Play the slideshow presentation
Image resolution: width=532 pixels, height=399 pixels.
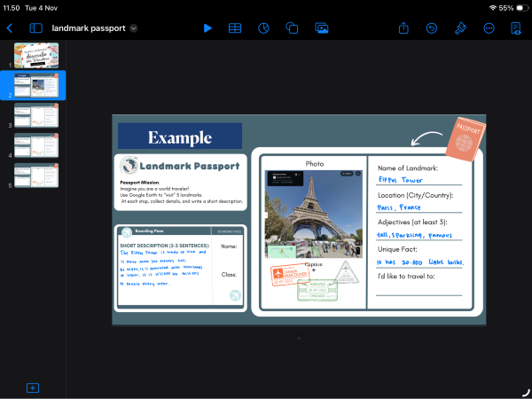click(x=207, y=28)
